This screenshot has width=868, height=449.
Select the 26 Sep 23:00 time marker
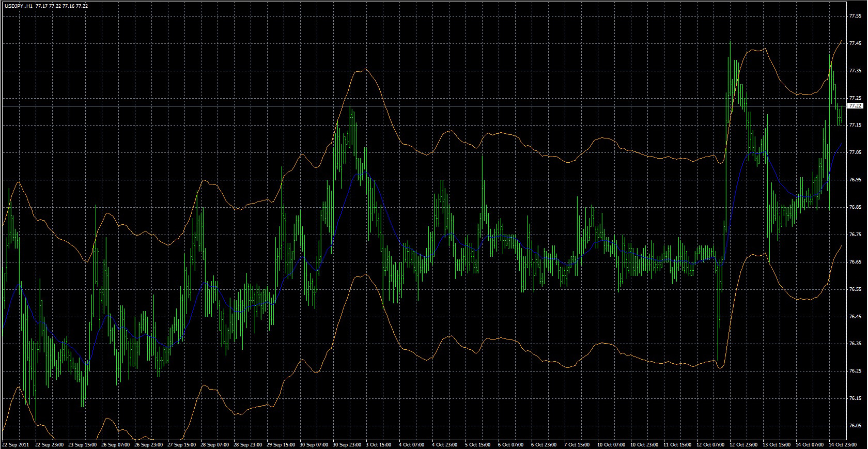pos(148,444)
